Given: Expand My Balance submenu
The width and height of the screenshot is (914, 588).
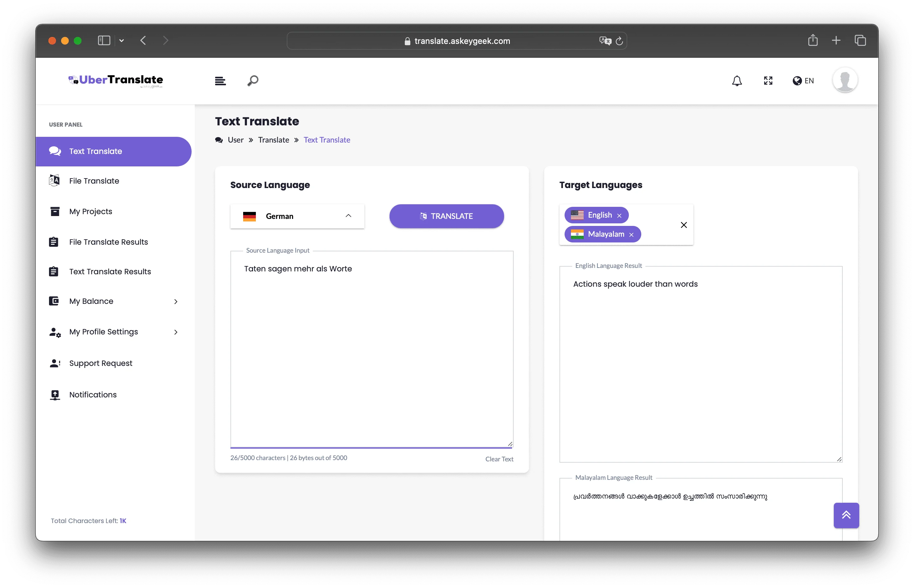Looking at the screenshot, I should tap(113, 301).
